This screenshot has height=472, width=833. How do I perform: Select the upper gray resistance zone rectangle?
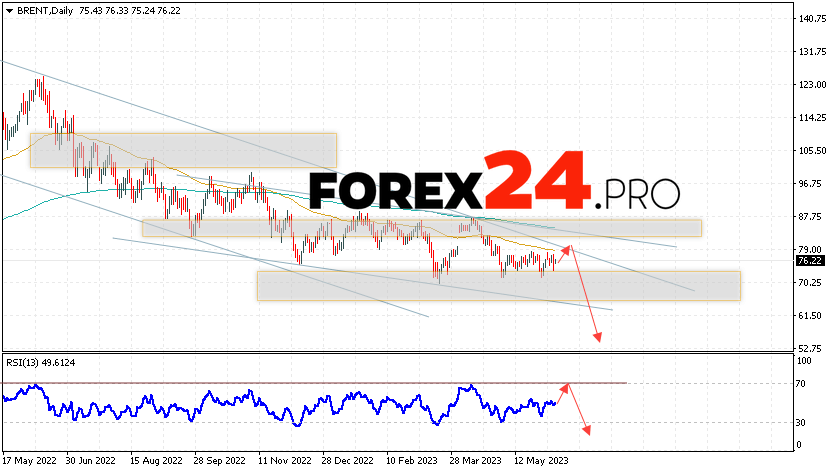tap(183, 150)
